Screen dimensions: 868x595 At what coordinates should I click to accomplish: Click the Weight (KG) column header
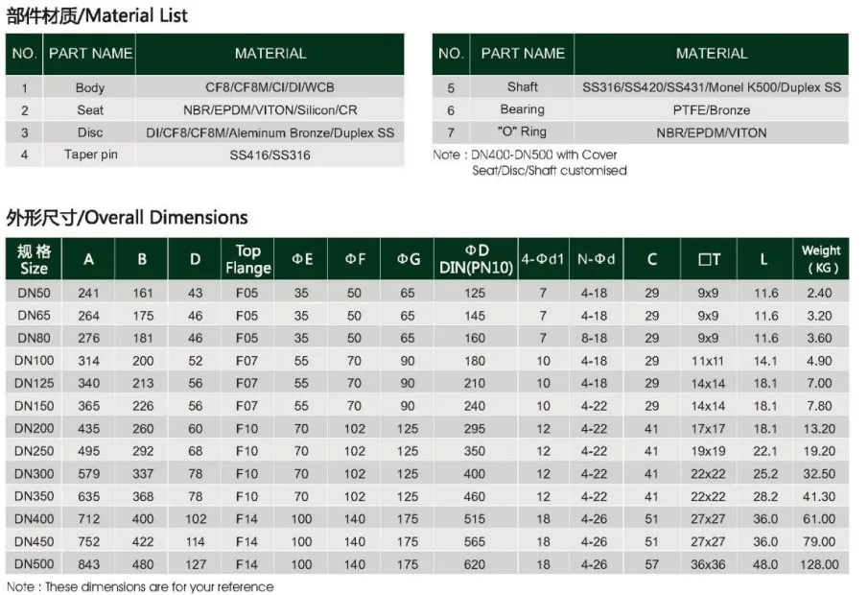click(x=820, y=259)
